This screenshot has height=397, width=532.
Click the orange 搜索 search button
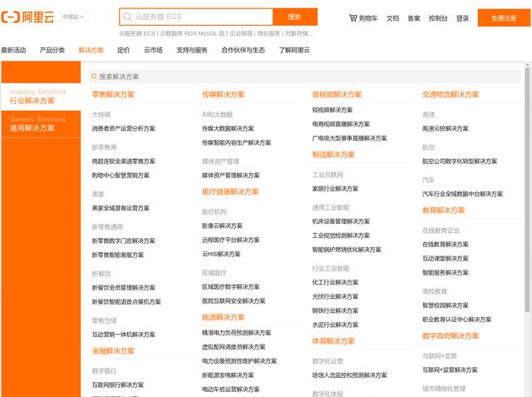[x=294, y=17]
